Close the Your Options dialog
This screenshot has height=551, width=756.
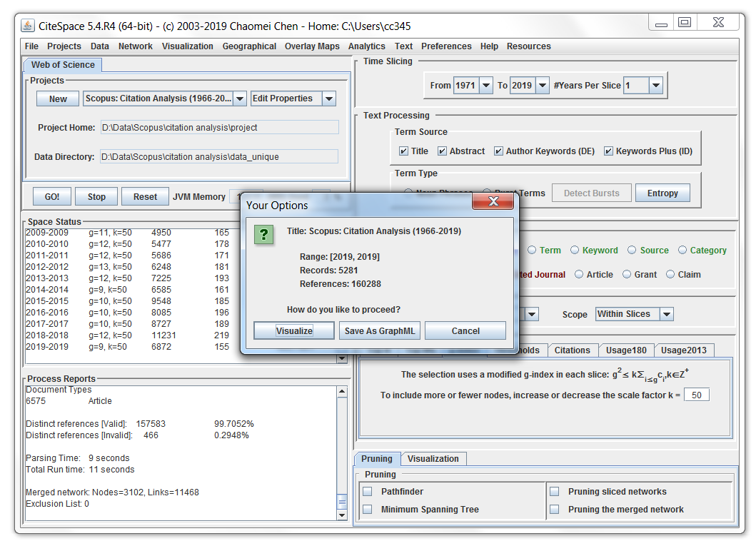[493, 201]
